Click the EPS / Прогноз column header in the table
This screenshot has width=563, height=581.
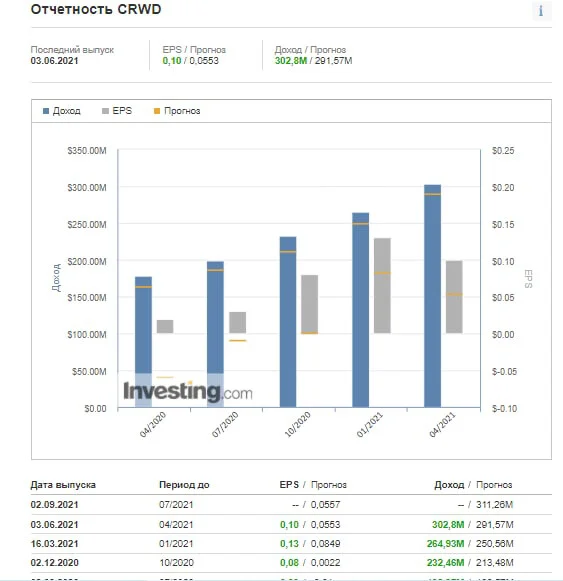(x=313, y=485)
